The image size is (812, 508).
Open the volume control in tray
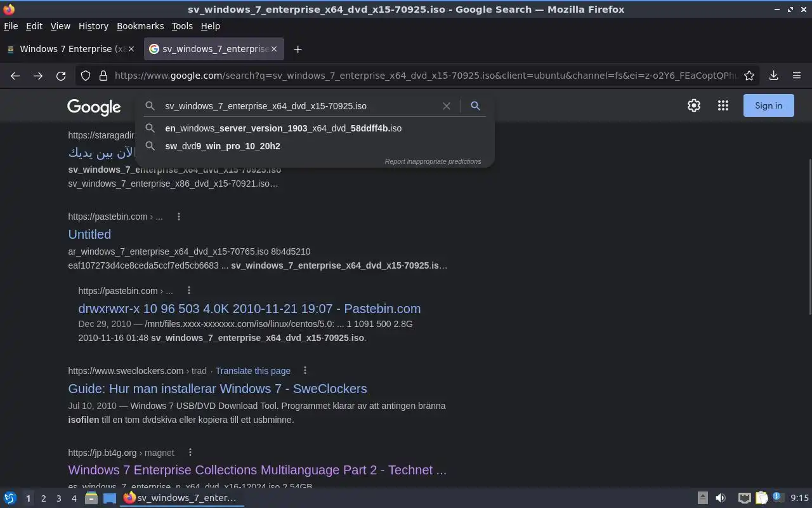point(721,498)
